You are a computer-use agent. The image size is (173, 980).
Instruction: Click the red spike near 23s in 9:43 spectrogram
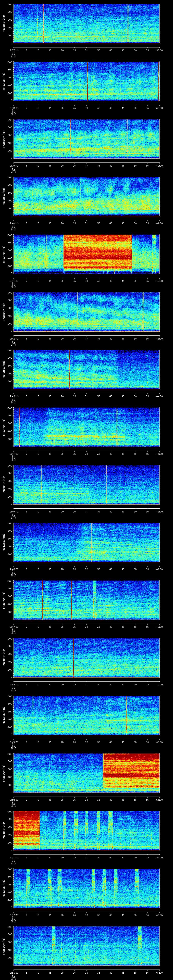tap(69, 369)
